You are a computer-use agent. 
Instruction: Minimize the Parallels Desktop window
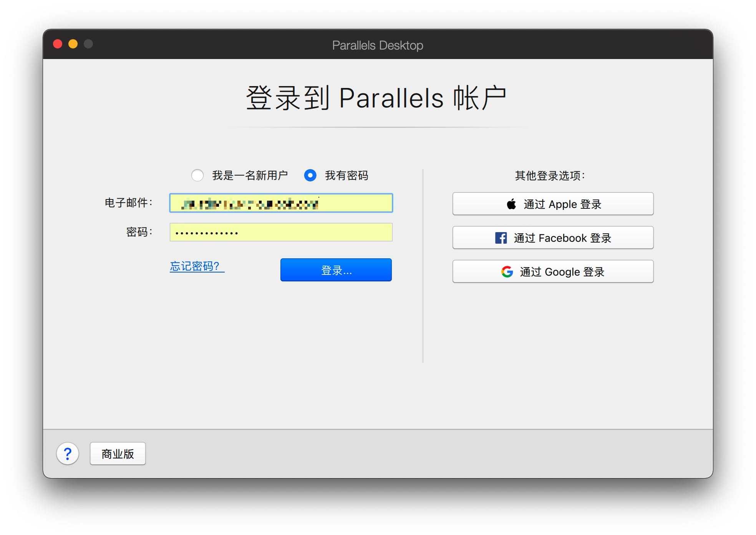click(73, 44)
